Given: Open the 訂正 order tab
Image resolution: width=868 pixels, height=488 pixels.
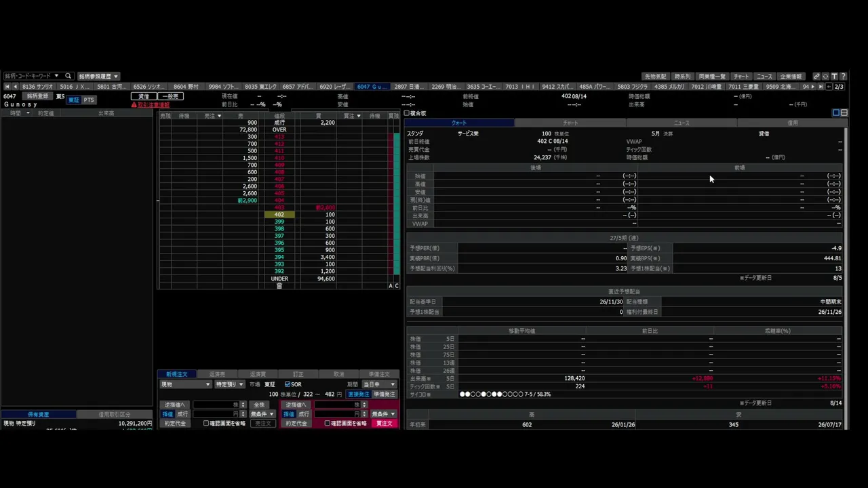Looking at the screenshot, I should point(298,374).
